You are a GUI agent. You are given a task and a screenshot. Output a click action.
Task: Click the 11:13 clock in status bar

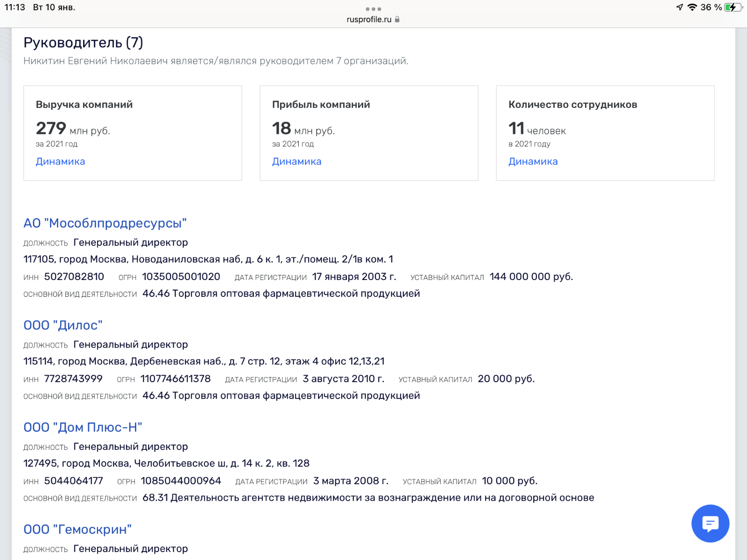15,7
